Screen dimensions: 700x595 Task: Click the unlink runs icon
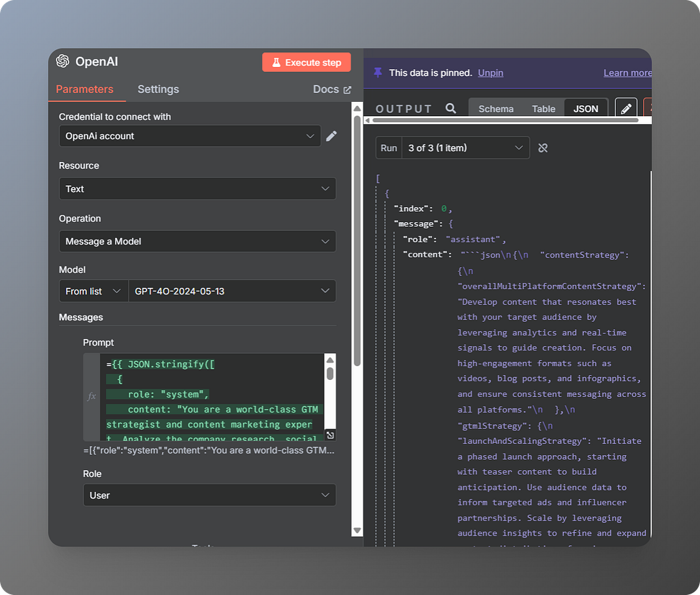click(543, 148)
